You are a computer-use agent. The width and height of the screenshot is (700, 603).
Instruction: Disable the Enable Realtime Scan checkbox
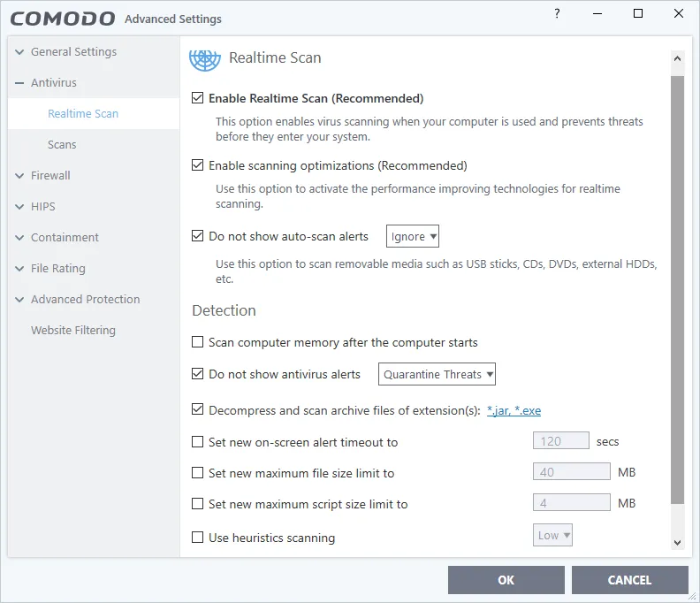[198, 98]
